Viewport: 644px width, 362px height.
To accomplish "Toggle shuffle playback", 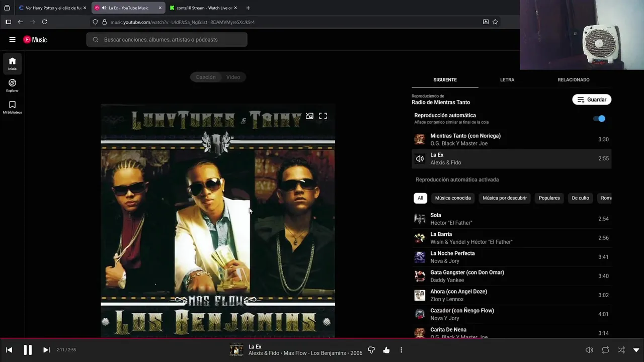I will click(x=621, y=350).
